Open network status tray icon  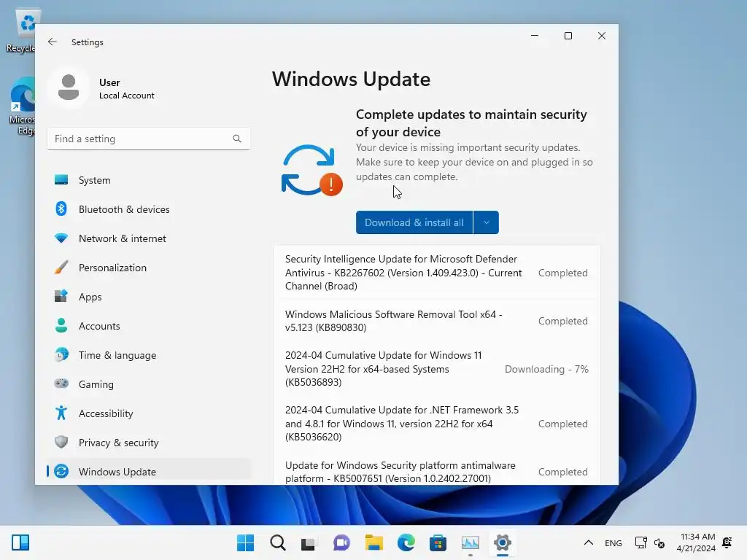640,542
